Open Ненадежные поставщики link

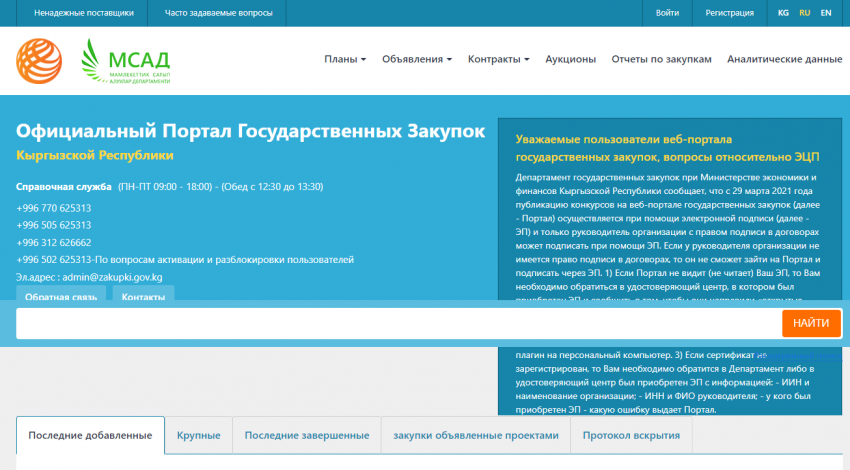coord(83,13)
